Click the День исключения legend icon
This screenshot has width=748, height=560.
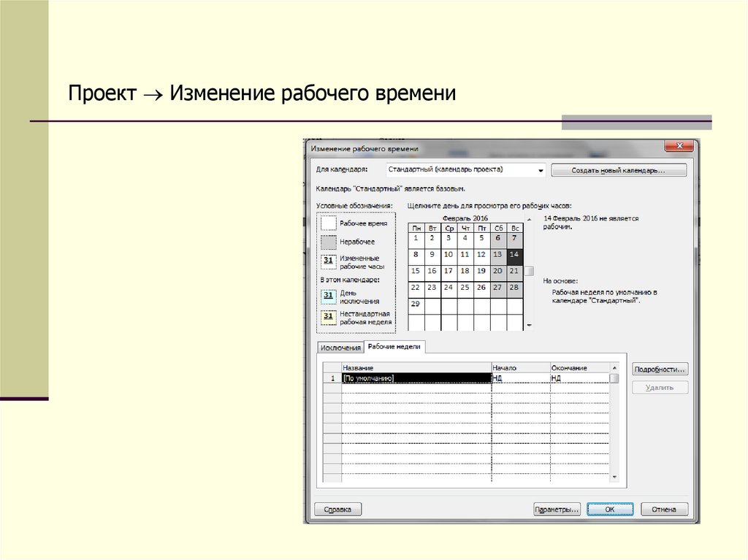point(329,296)
